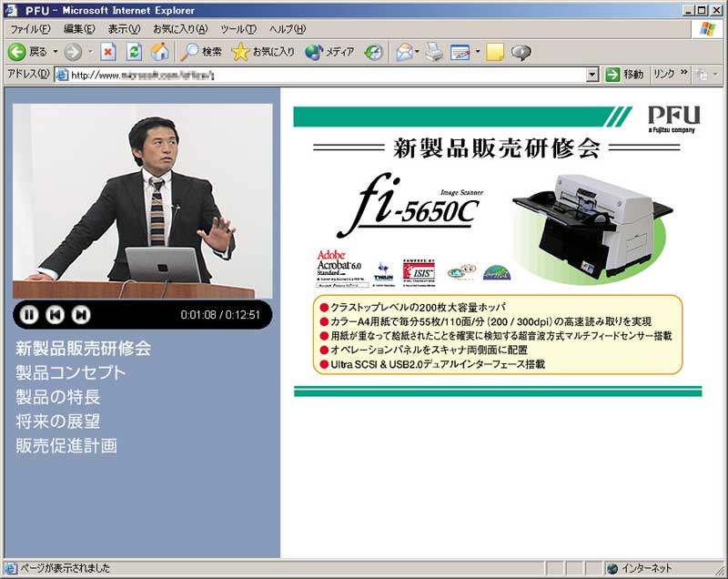
Task: Open the 検索 search pane
Action: tap(201, 52)
